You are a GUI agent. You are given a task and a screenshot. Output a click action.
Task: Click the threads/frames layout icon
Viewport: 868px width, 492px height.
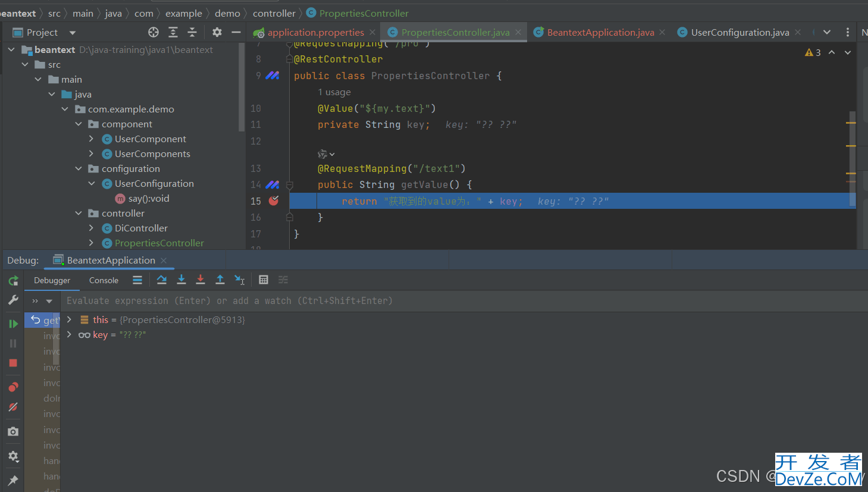point(137,280)
